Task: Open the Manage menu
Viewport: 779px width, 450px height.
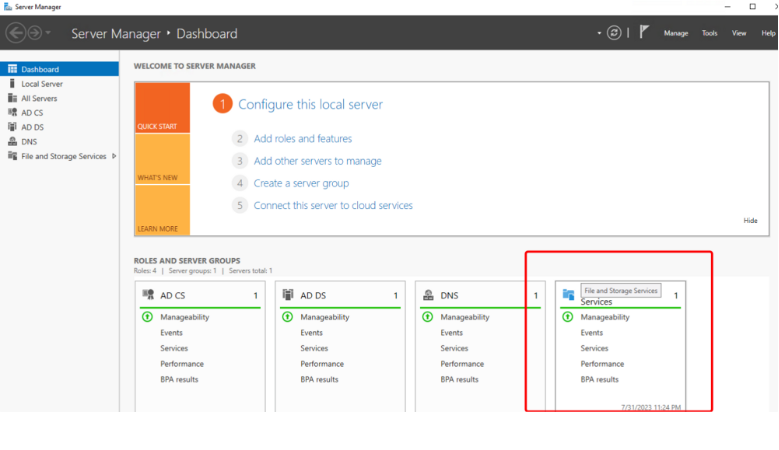Action: pos(676,33)
